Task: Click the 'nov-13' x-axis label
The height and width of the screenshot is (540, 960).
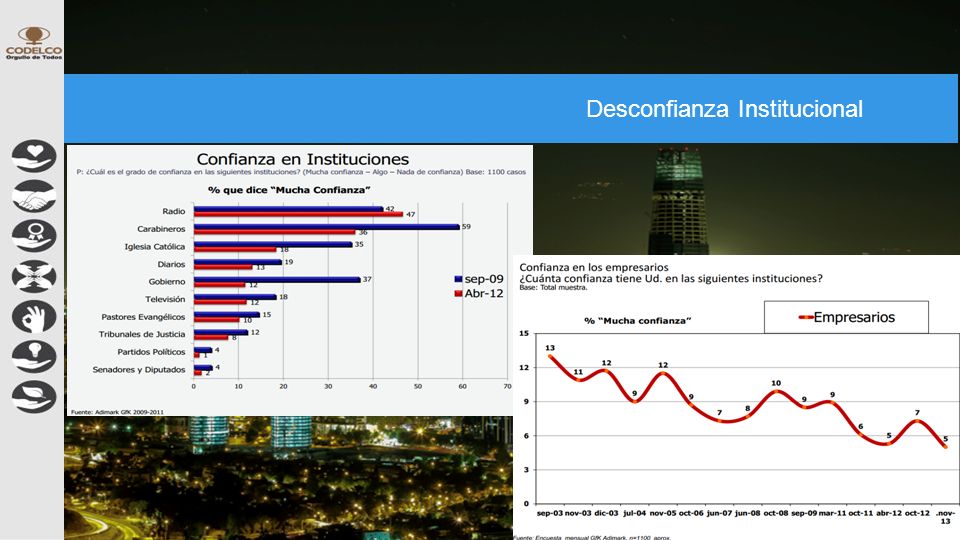Action: (945, 517)
